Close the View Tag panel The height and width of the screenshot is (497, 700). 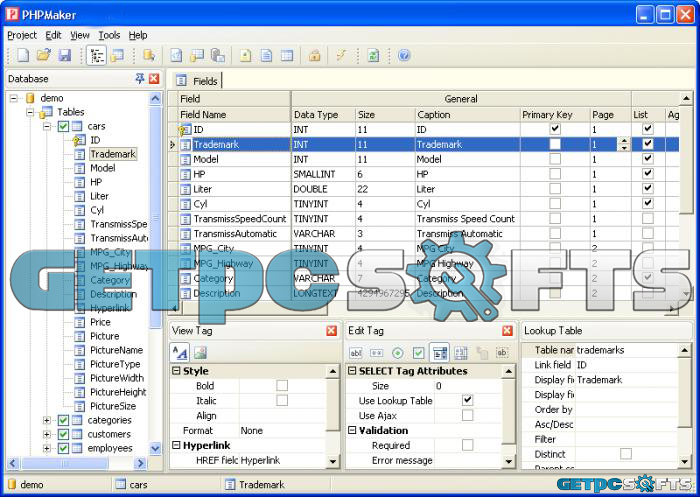pyautogui.click(x=331, y=330)
